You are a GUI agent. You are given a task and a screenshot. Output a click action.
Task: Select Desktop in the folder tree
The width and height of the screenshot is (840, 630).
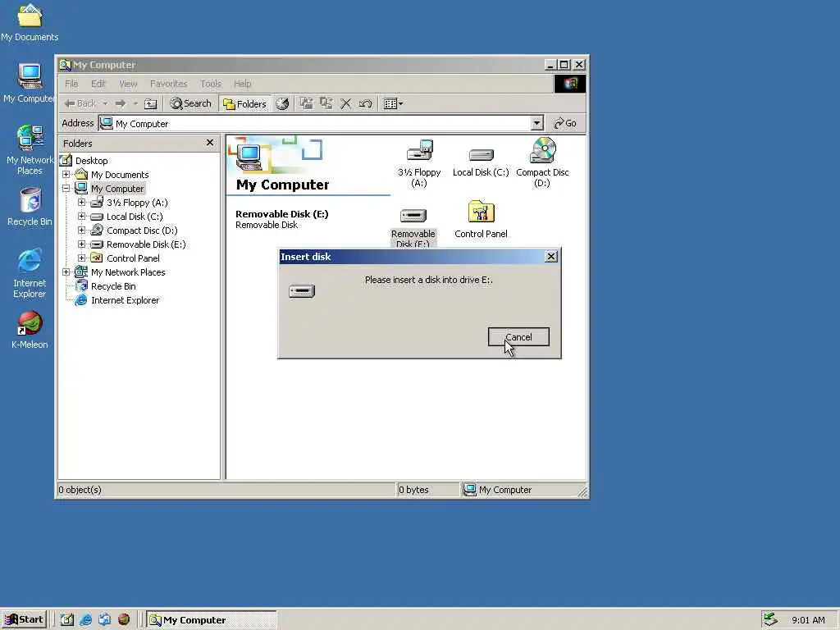[92, 161]
